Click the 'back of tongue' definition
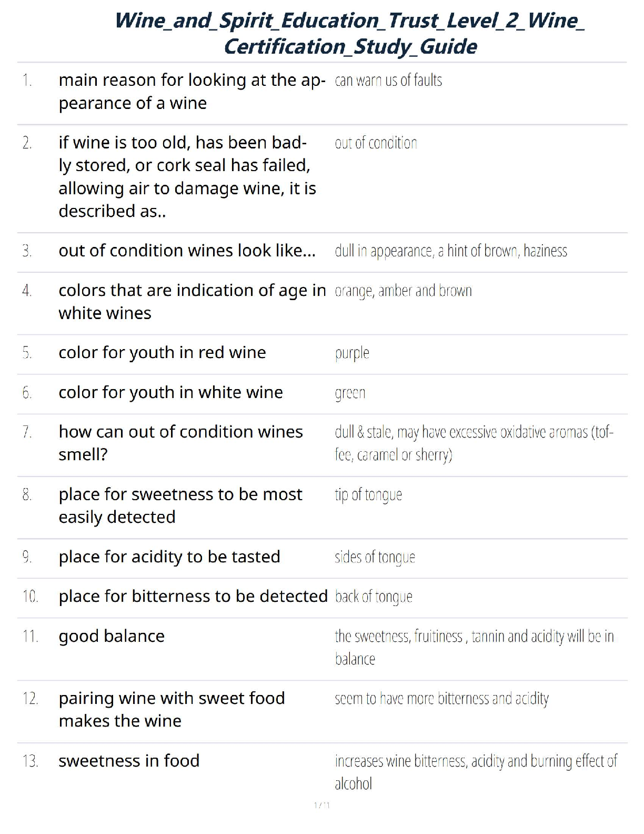 click(x=374, y=597)
